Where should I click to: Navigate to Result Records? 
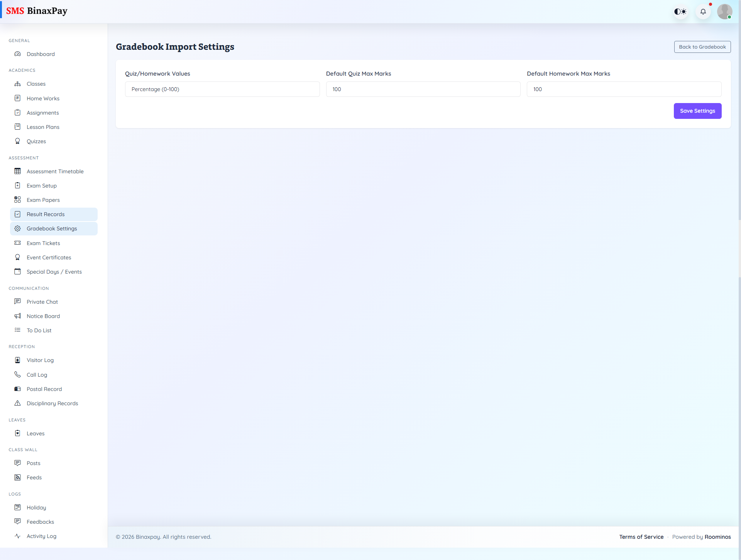click(46, 214)
